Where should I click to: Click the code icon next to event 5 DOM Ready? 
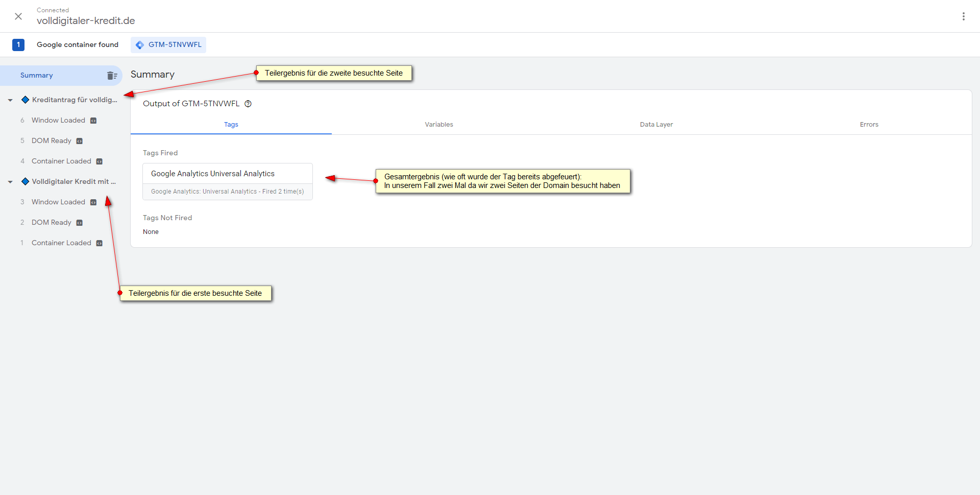click(x=80, y=141)
